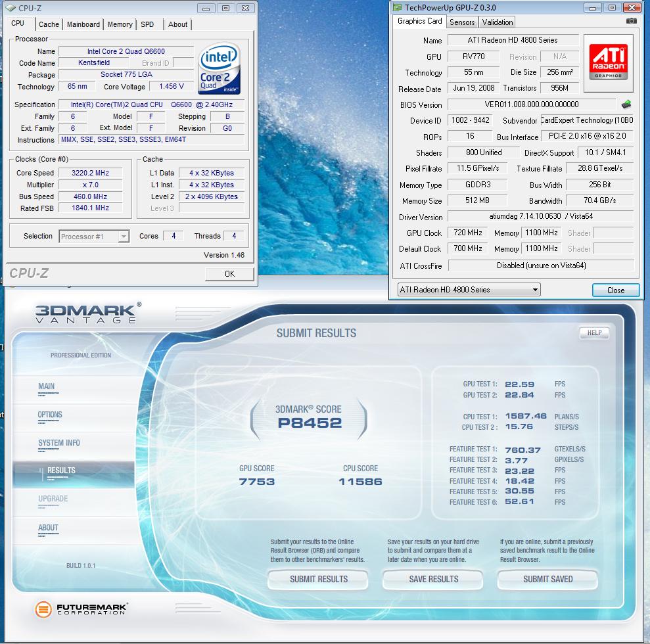The image size is (650, 644).
Task: Click the Intel Core 2 Quad logo
Action: click(x=220, y=68)
